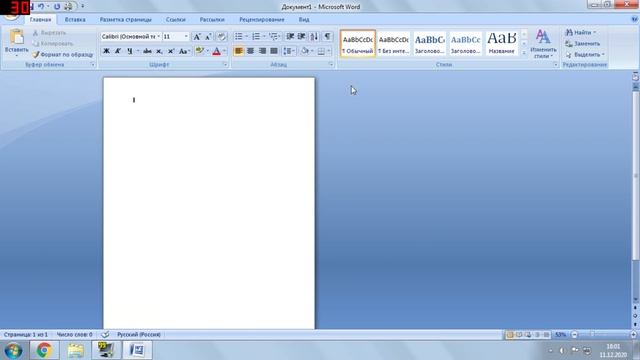The width and height of the screenshot is (640, 360).
Task: Increase font size with the grow font icon
Action: coord(197,37)
